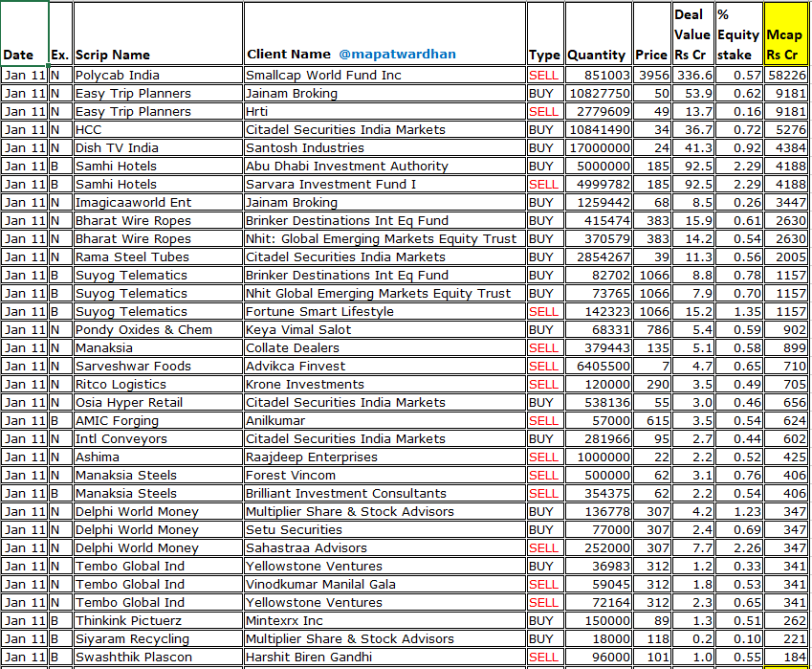Viewport: 812px width, 669px height.
Task: Click 'Santosh Industries' client cell
Action: [384, 147]
